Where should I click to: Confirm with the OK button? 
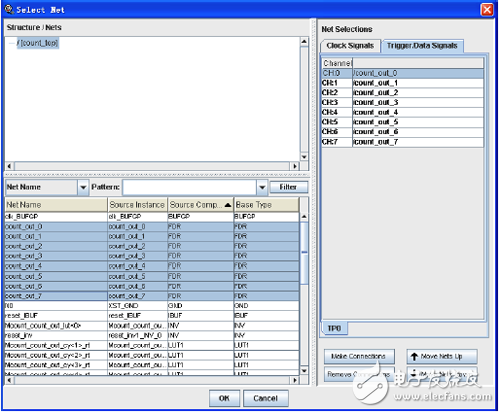point(224,398)
